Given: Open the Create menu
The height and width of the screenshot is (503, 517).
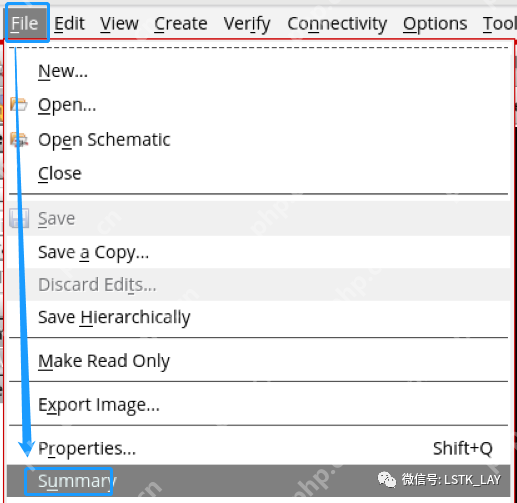Looking at the screenshot, I should (x=181, y=23).
